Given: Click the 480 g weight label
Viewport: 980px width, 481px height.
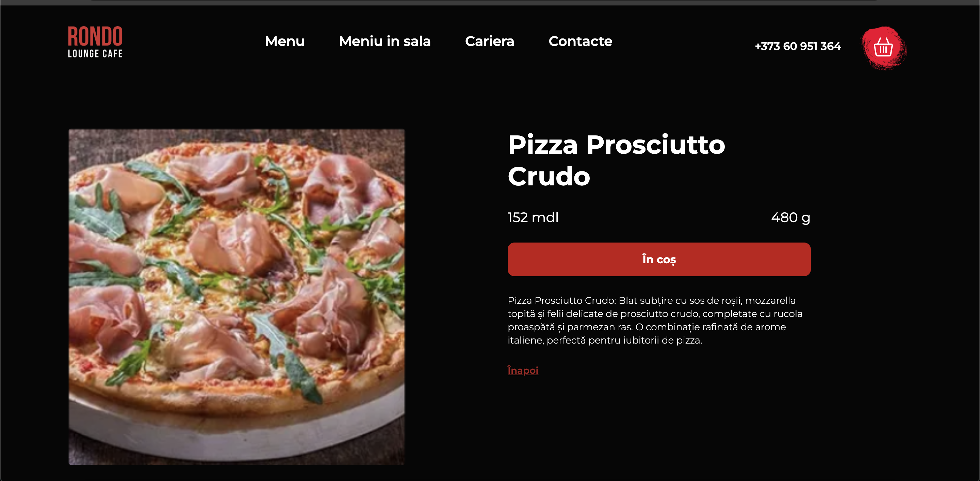Looking at the screenshot, I should pos(790,217).
